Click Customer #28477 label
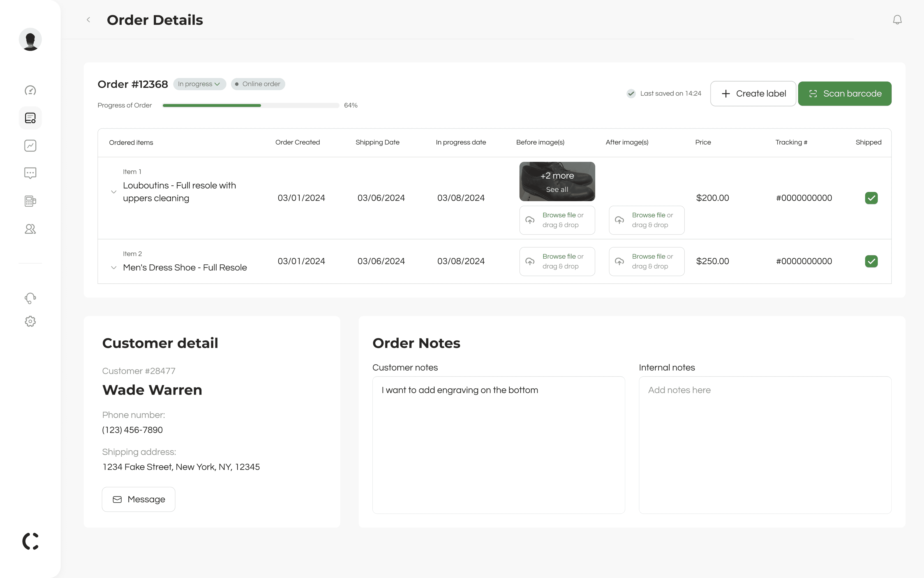 [139, 371]
